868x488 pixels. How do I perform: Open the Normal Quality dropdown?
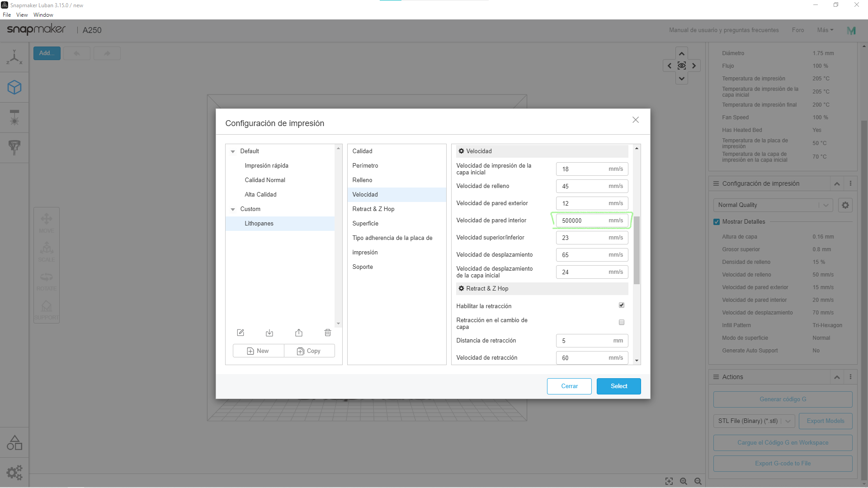[x=773, y=205]
